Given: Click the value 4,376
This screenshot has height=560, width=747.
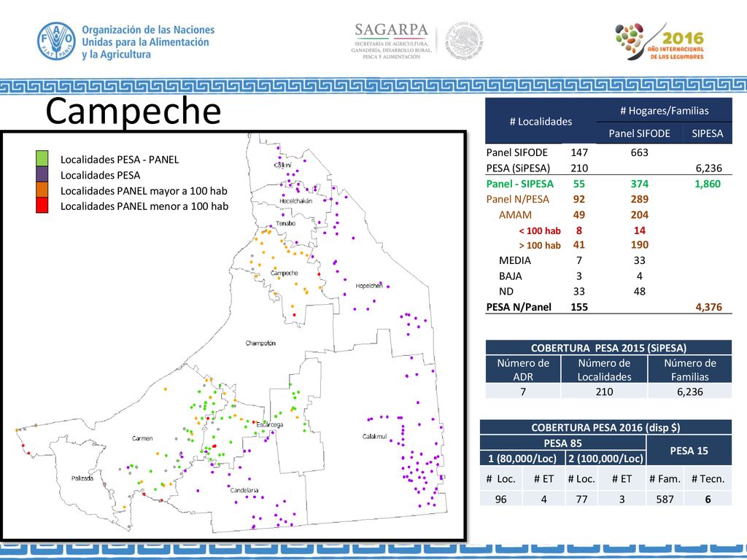Looking at the screenshot, I should pyautogui.click(x=708, y=307).
